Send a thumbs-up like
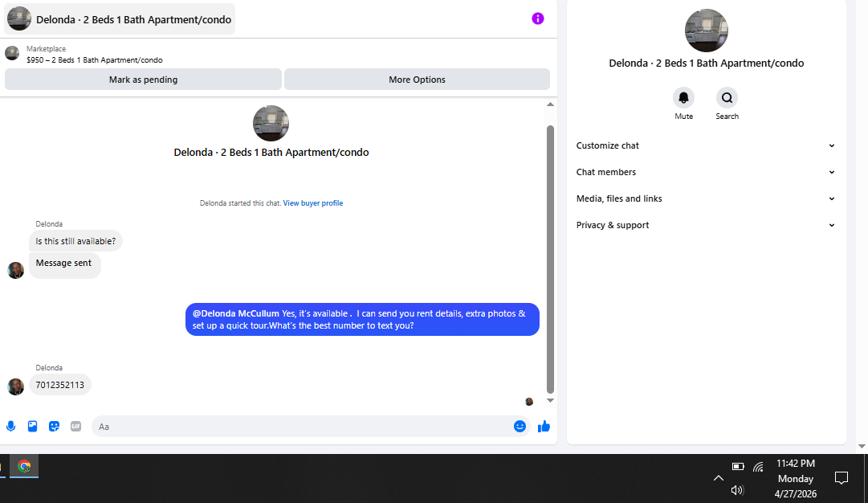The height and width of the screenshot is (503, 868). [544, 426]
